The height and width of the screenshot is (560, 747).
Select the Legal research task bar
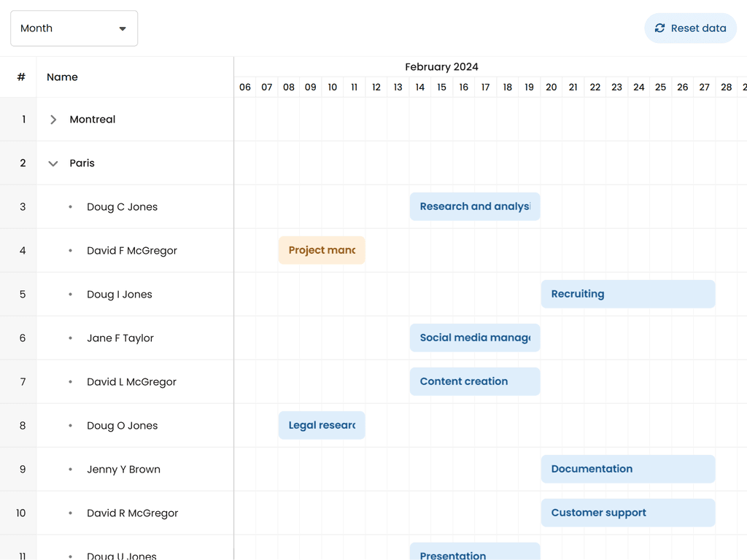click(x=322, y=425)
